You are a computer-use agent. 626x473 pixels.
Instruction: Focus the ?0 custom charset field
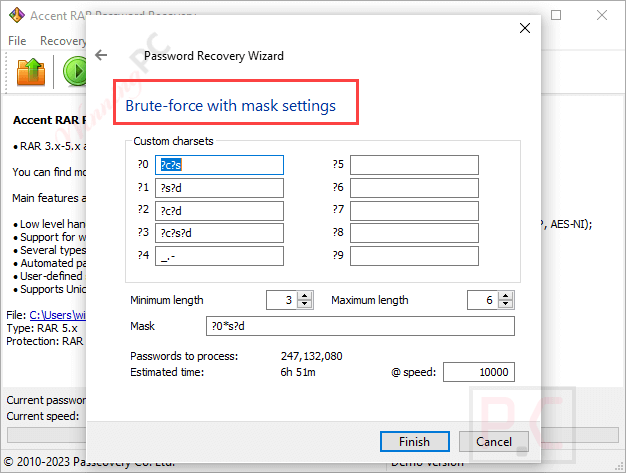coord(219,165)
